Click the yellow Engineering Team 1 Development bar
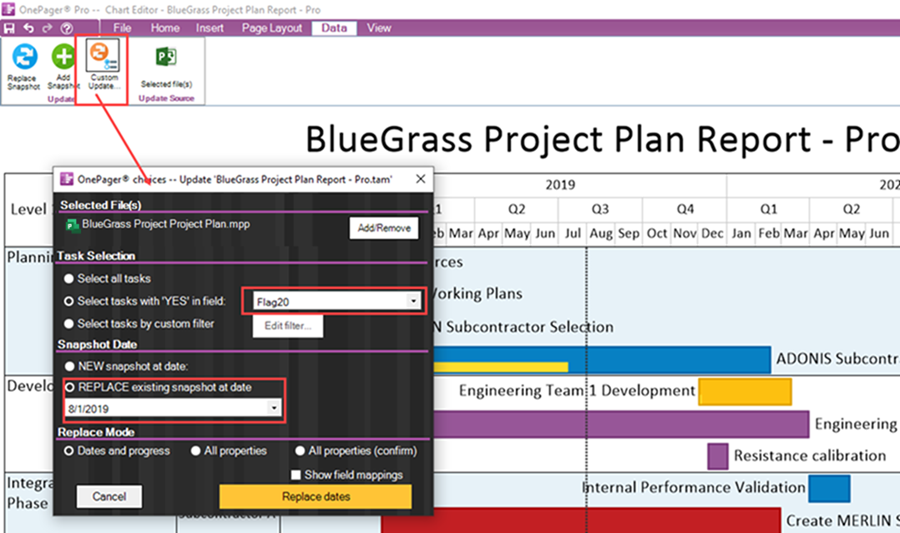This screenshot has height=533, width=900. (744, 391)
